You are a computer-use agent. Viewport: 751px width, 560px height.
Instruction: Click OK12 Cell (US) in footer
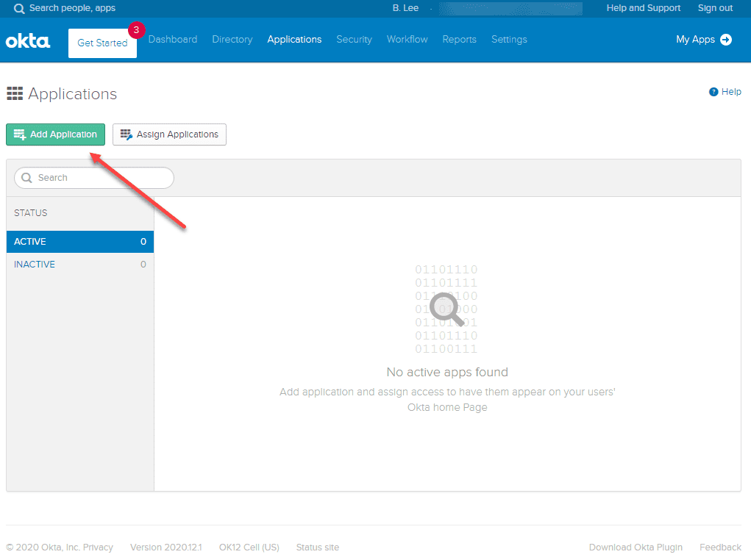pyautogui.click(x=249, y=548)
